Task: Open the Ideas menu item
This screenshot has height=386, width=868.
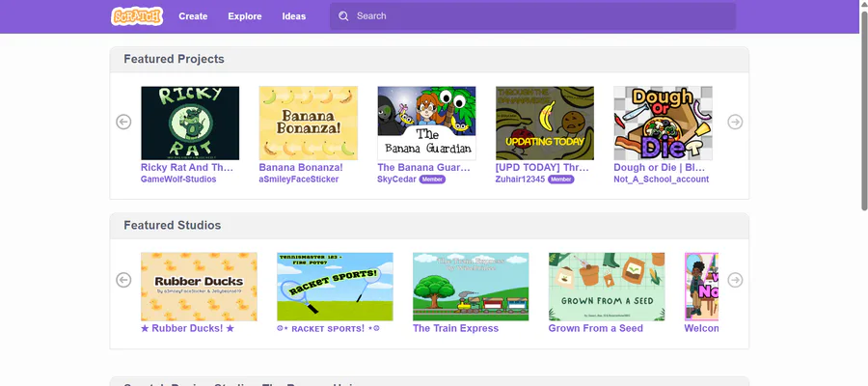Action: tap(294, 16)
